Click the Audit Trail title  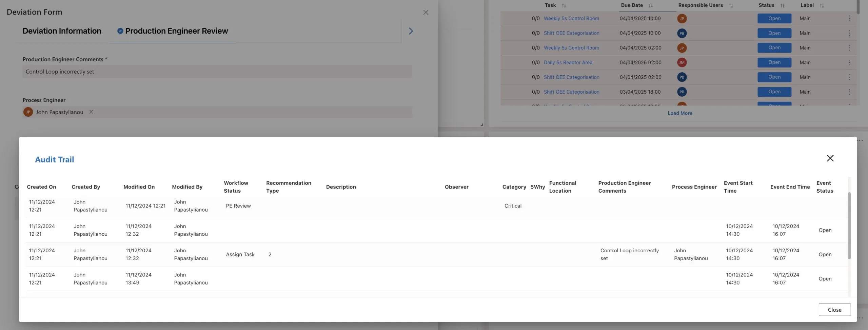point(54,159)
